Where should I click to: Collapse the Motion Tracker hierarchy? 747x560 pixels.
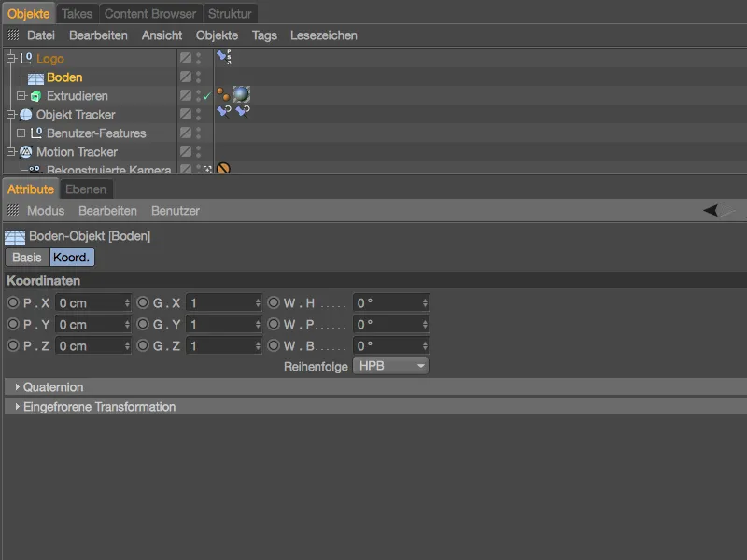(x=11, y=152)
